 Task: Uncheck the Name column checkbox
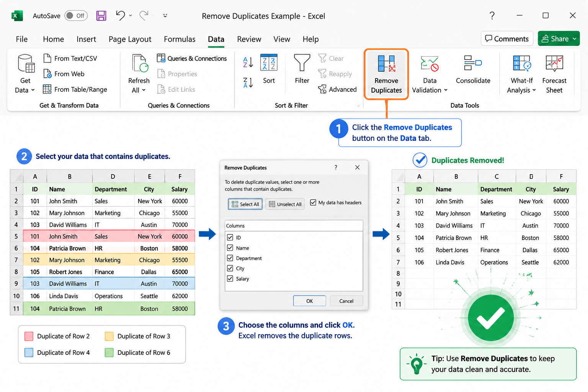230,248
